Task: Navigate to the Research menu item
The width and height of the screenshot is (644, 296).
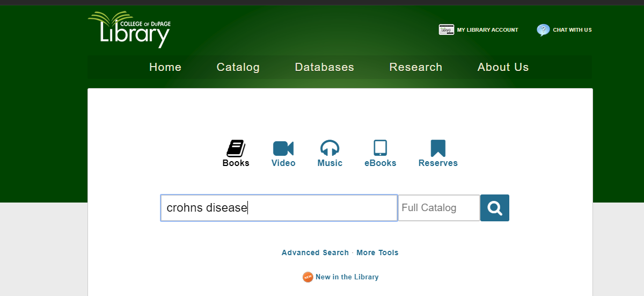Action: click(415, 67)
